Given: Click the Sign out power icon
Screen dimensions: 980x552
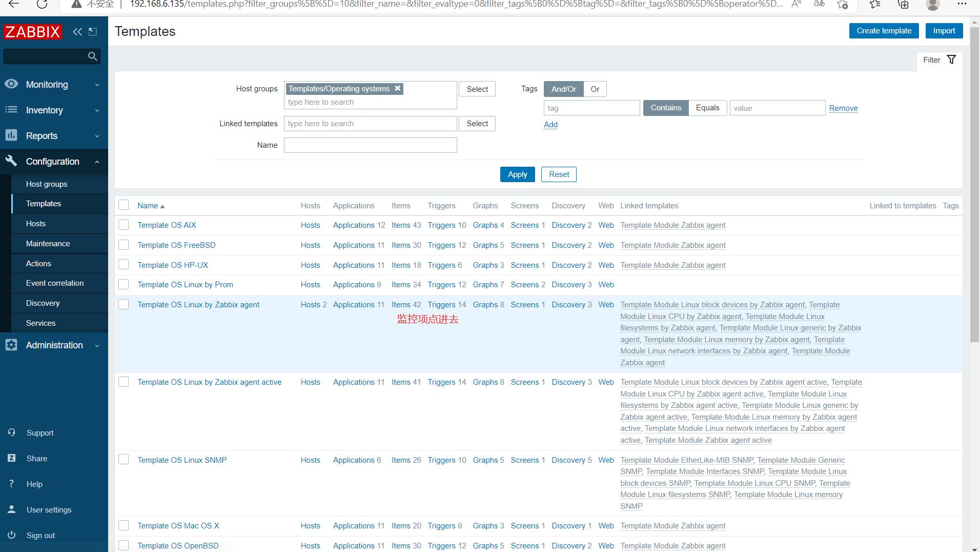Looking at the screenshot, I should 12,535.
